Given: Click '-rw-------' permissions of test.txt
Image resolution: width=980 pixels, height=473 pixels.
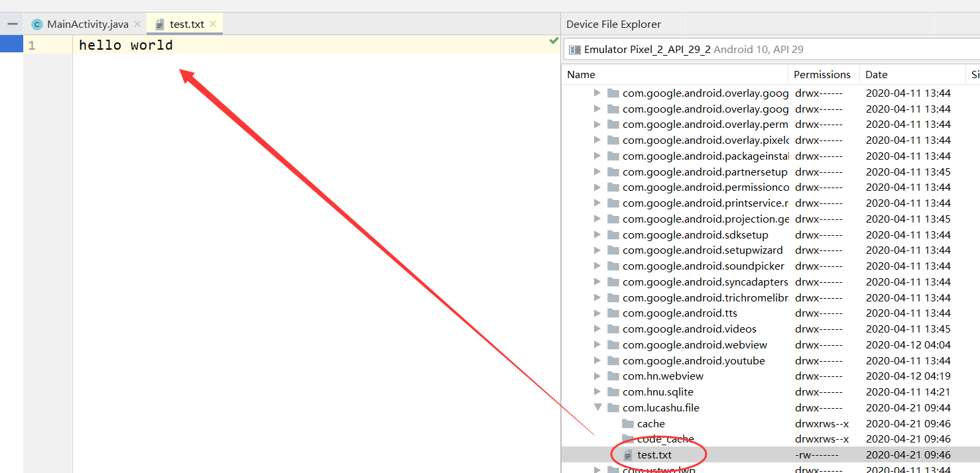Looking at the screenshot, I should (x=817, y=455).
